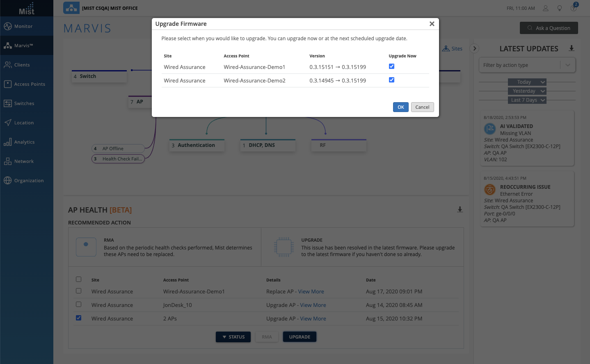Close the Upgrade Firmware dialog

tap(432, 24)
